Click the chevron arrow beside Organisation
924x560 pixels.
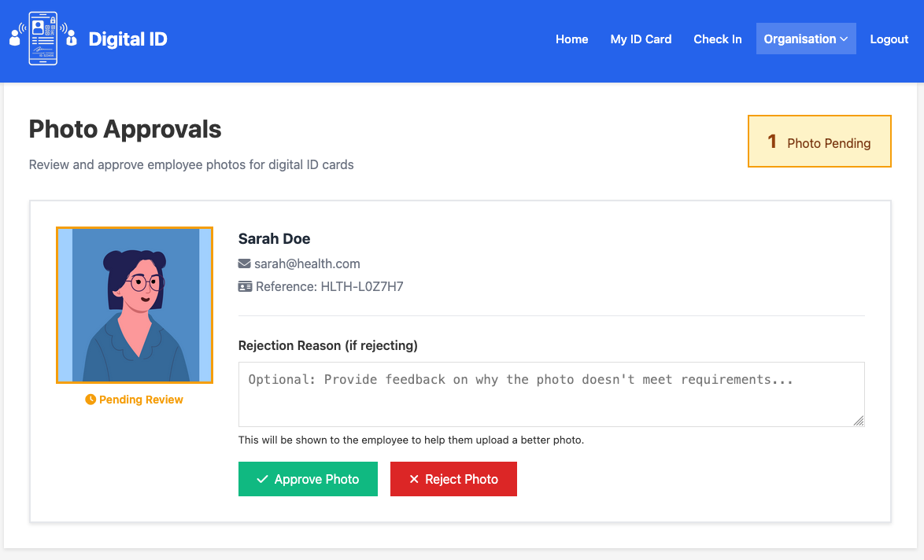point(844,39)
